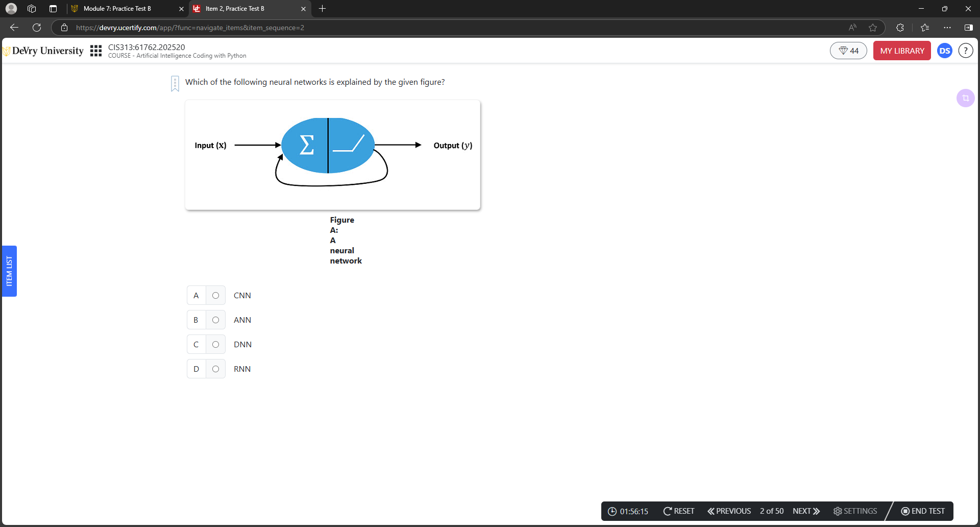
Task: Open the DS user profile avatar
Action: point(944,51)
